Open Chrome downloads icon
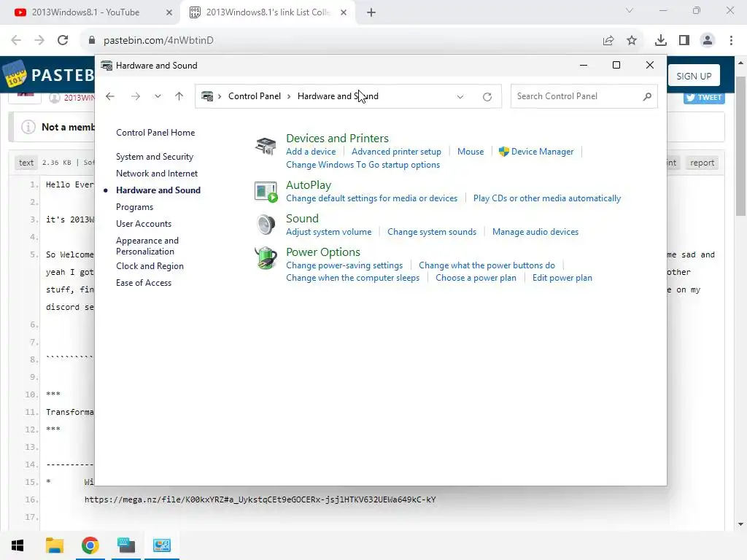 pyautogui.click(x=661, y=41)
